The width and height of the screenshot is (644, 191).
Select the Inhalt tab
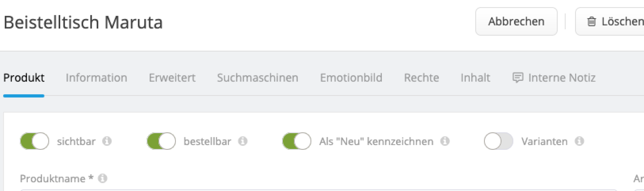point(475,78)
